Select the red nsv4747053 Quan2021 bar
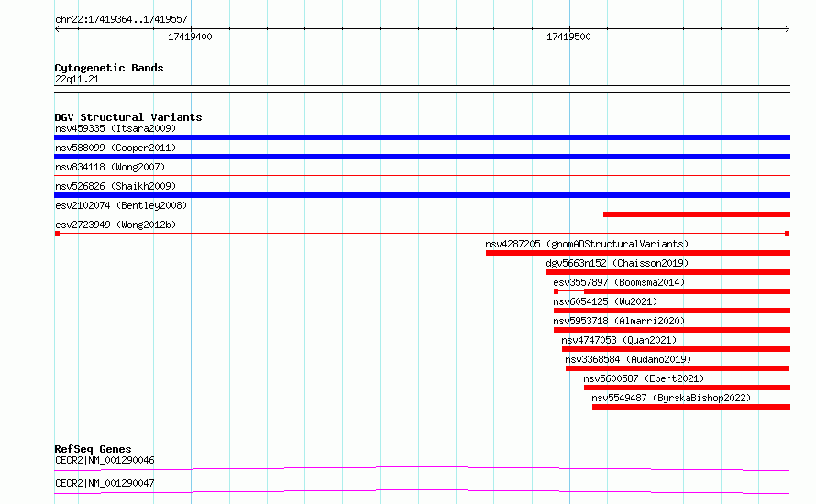The width and height of the screenshot is (816, 504). tap(676, 349)
